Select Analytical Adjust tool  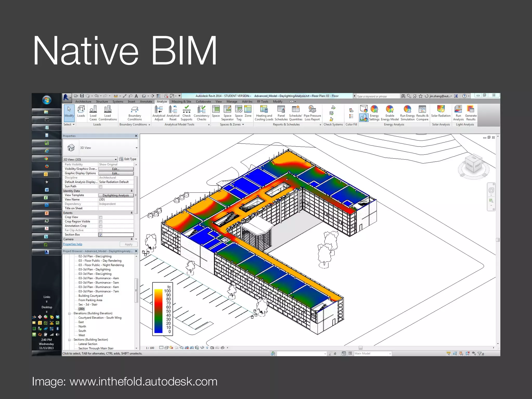(x=159, y=113)
